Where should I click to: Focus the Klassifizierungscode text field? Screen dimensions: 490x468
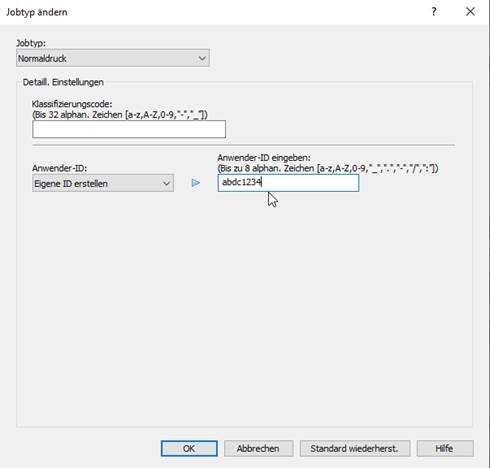(129, 129)
